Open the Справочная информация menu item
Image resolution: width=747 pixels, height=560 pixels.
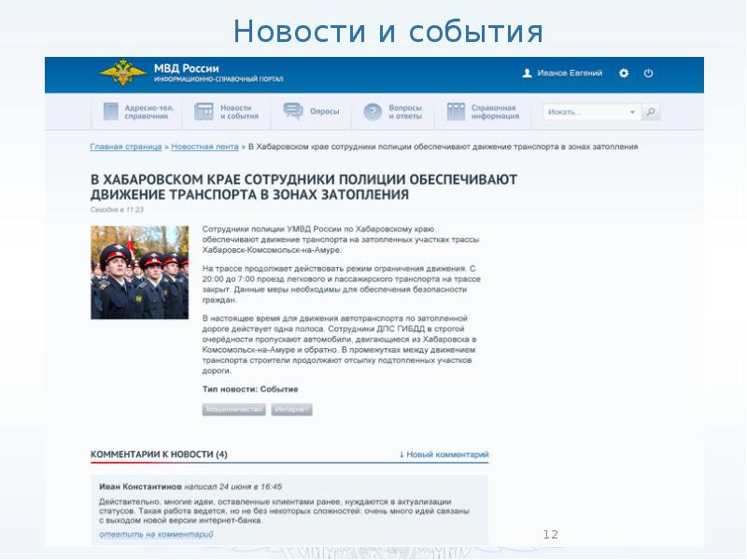494,112
